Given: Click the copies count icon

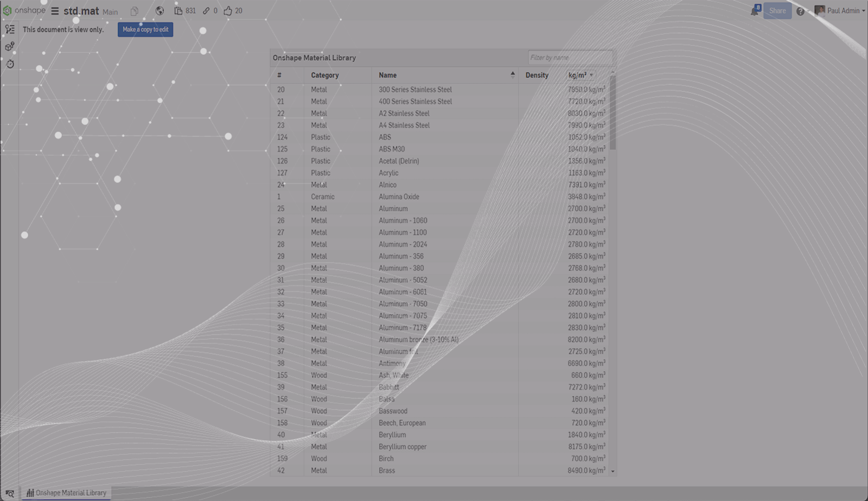Looking at the screenshot, I should [178, 11].
